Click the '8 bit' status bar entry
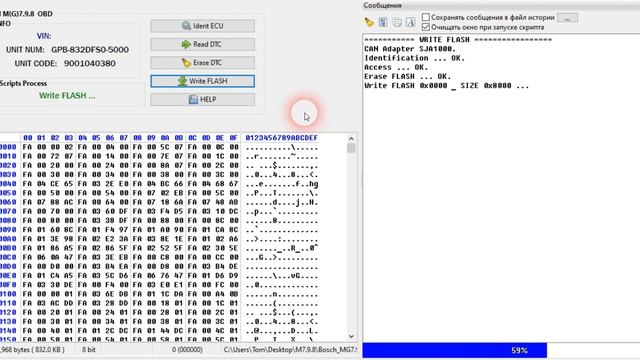Screen dimensions: 640x360 [89, 350]
